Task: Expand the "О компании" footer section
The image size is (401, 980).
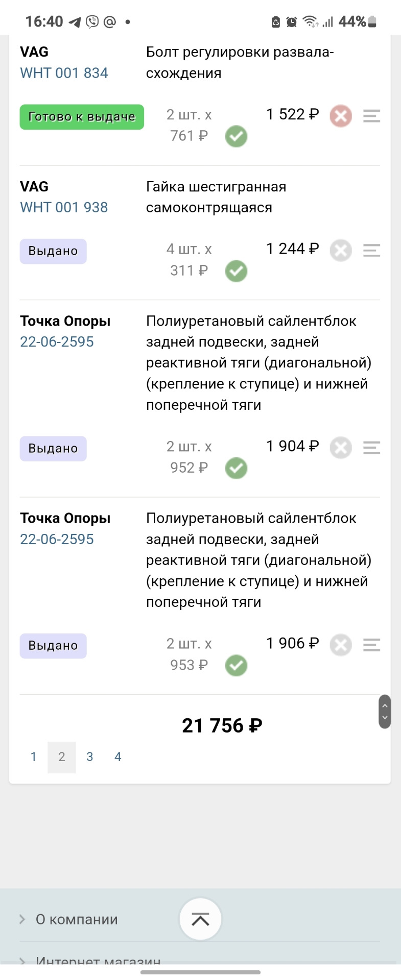Action: pyautogui.click(x=77, y=919)
